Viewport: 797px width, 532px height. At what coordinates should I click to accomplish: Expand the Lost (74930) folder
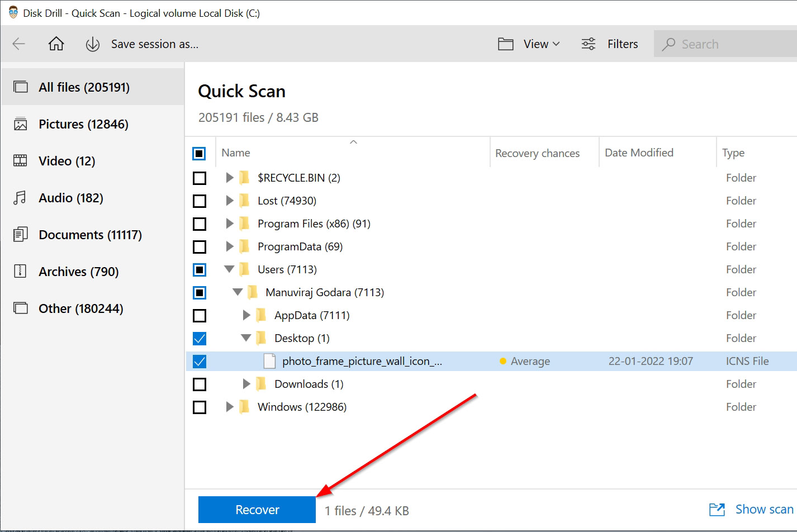pyautogui.click(x=230, y=201)
